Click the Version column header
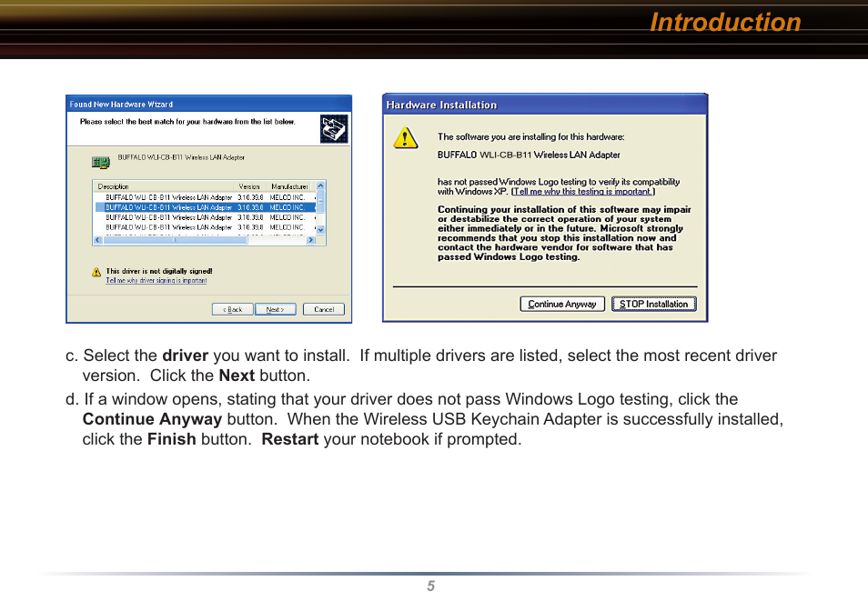This screenshot has width=868, height=601. coord(250,186)
